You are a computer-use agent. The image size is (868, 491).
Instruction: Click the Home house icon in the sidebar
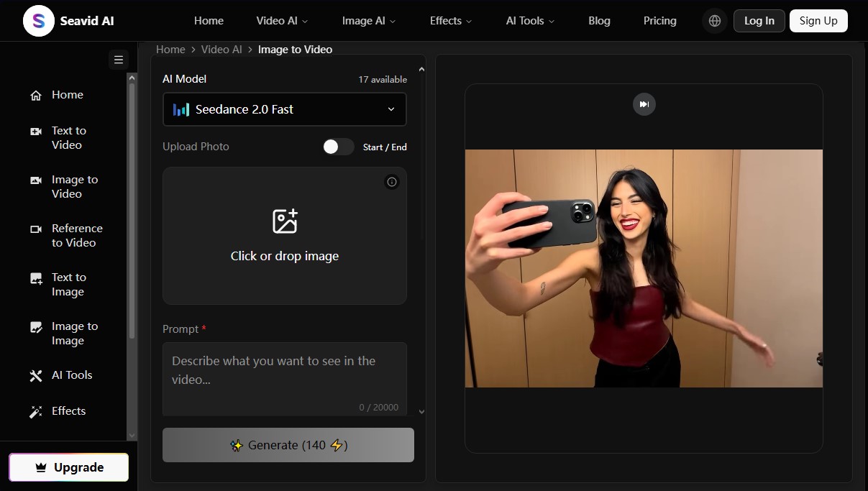[x=36, y=95]
